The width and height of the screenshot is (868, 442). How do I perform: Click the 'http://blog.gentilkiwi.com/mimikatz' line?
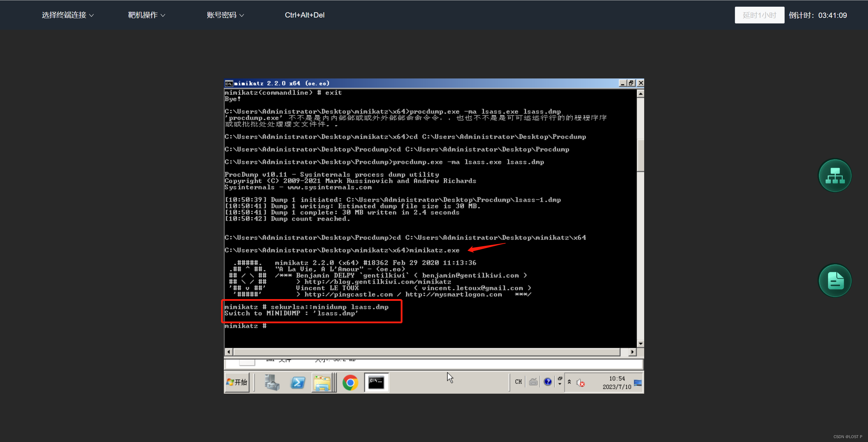pyautogui.click(x=374, y=282)
